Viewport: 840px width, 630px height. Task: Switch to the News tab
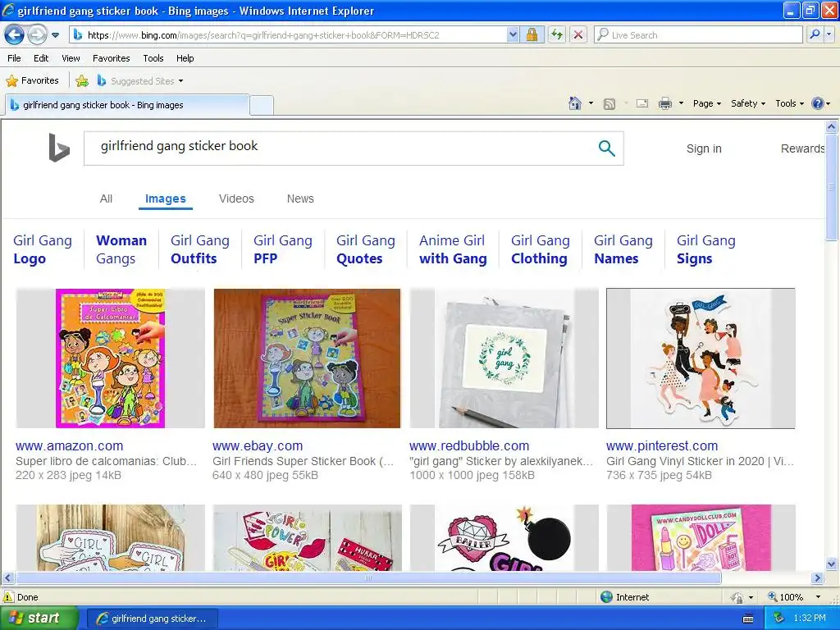coord(300,199)
